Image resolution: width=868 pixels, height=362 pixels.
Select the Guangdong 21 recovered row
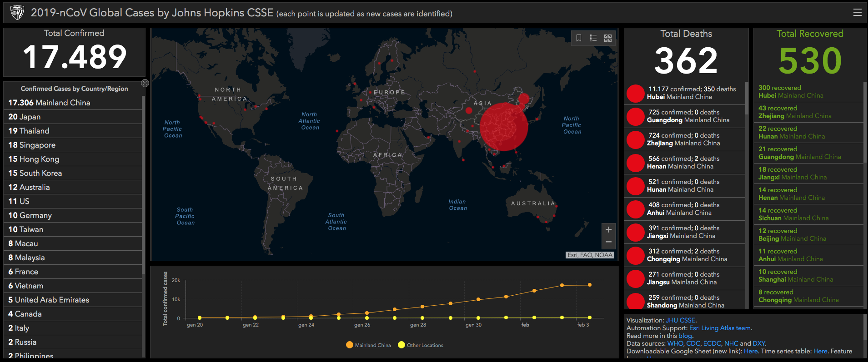808,153
